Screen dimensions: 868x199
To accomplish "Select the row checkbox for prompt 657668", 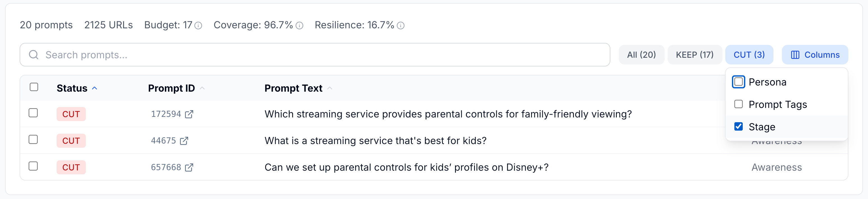I will [33, 166].
